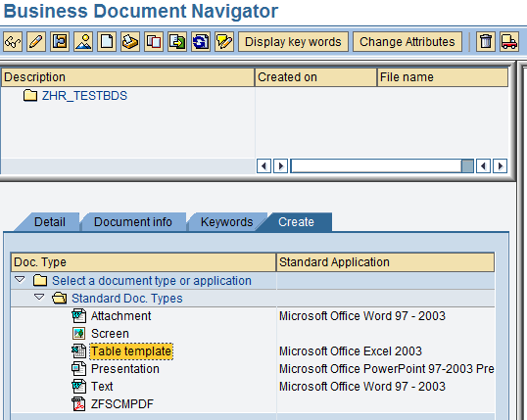Click the scroll-right arrow at scrollbar's far end
This screenshot has width=527, height=420.
[x=501, y=166]
